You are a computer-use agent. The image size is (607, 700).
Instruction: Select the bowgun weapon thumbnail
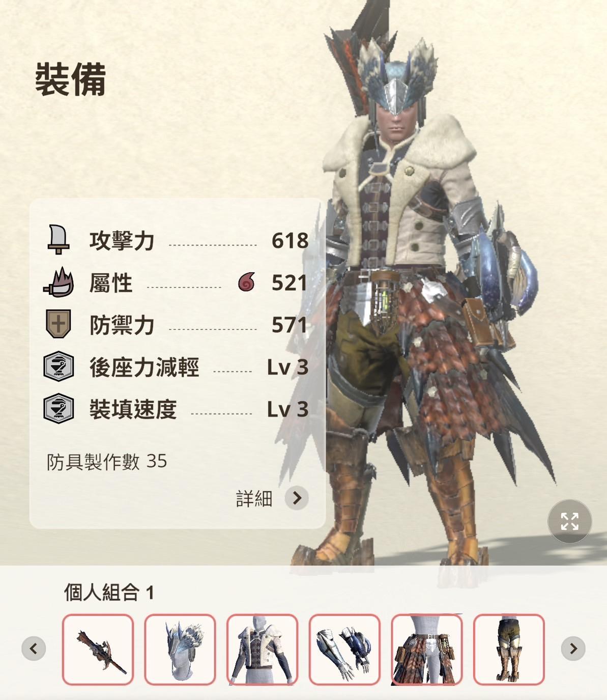pos(98,649)
